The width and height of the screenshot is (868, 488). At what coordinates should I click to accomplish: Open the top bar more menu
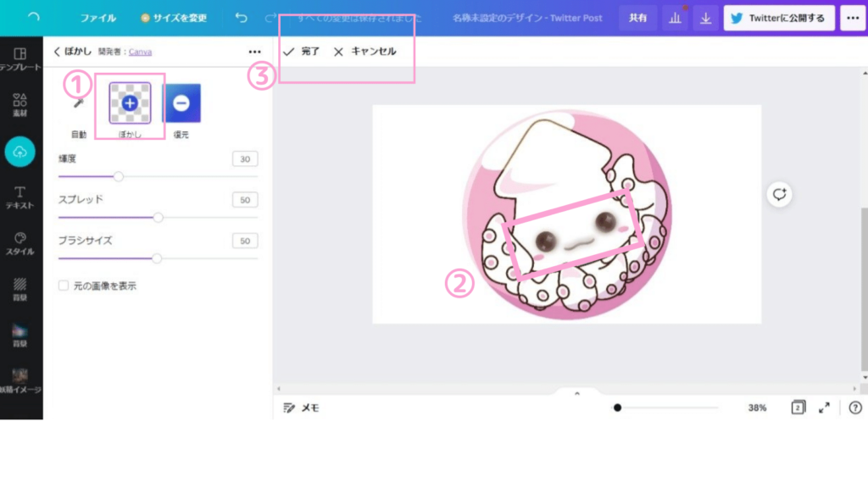pos(853,18)
